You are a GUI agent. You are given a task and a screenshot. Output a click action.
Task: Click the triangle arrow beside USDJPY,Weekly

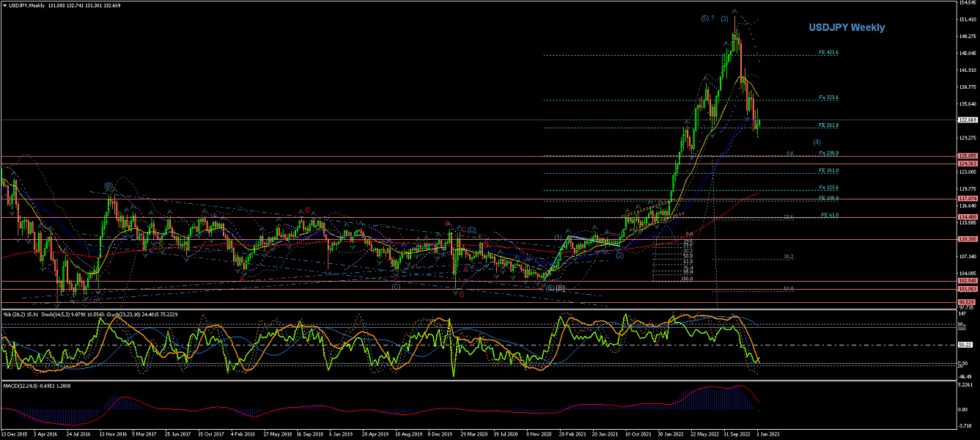coord(4,5)
